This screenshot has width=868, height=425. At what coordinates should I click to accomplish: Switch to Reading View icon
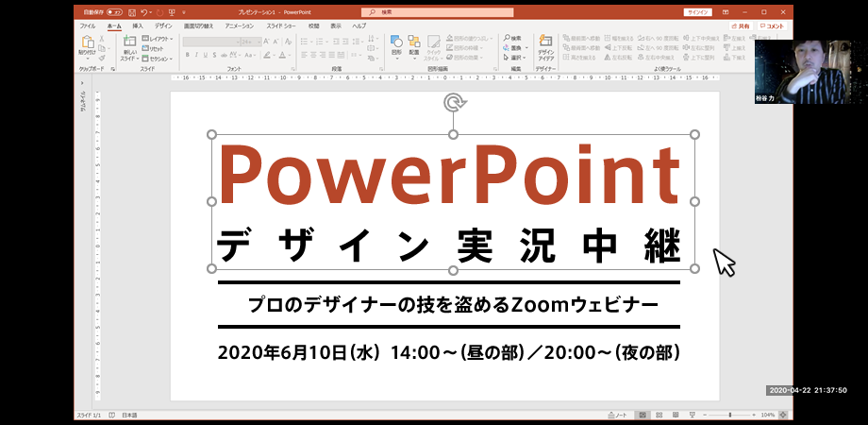click(676, 415)
